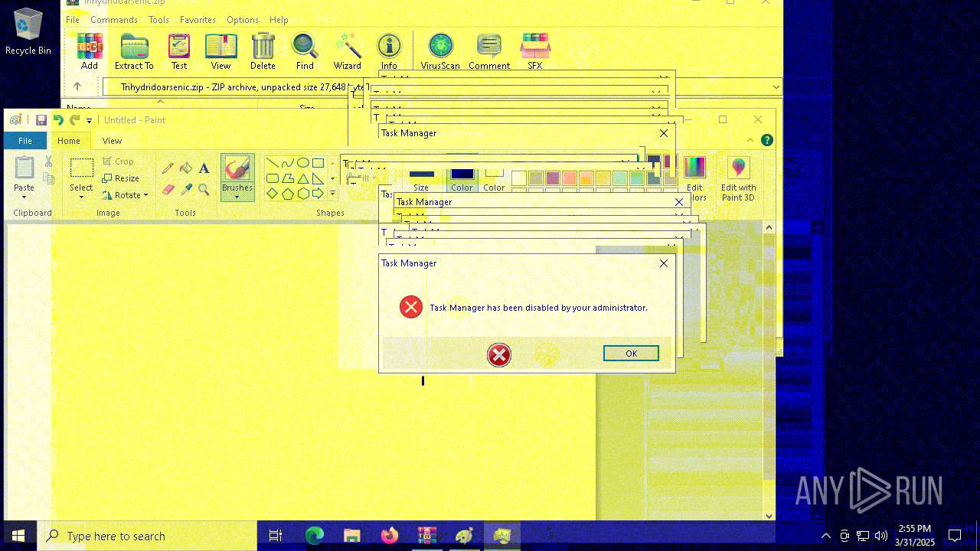Image resolution: width=980 pixels, height=551 pixels.
Task: Pick the purple palette color in Paint
Action: click(x=553, y=178)
